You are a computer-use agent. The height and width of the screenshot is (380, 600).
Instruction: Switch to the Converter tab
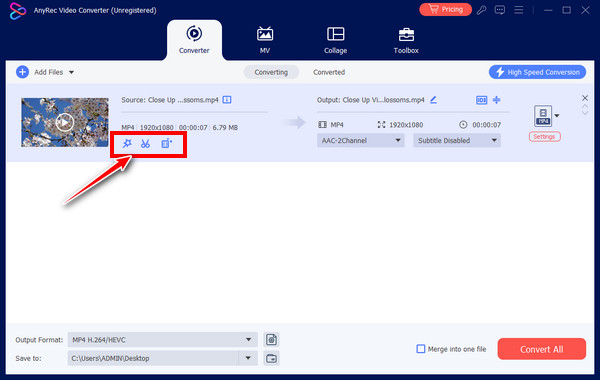(194, 40)
